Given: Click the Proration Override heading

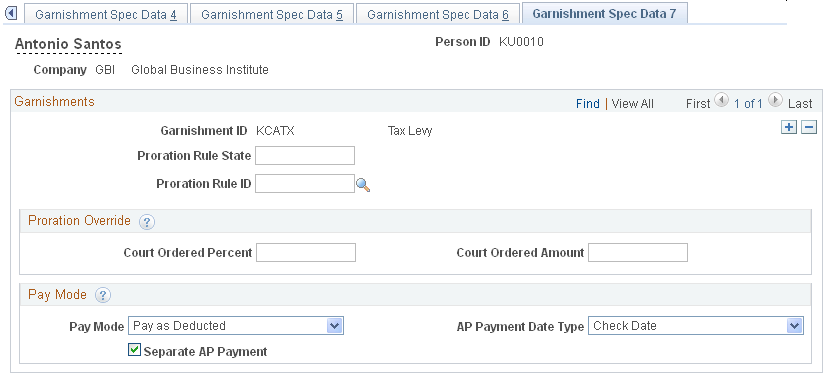Looking at the screenshot, I should click(79, 220).
